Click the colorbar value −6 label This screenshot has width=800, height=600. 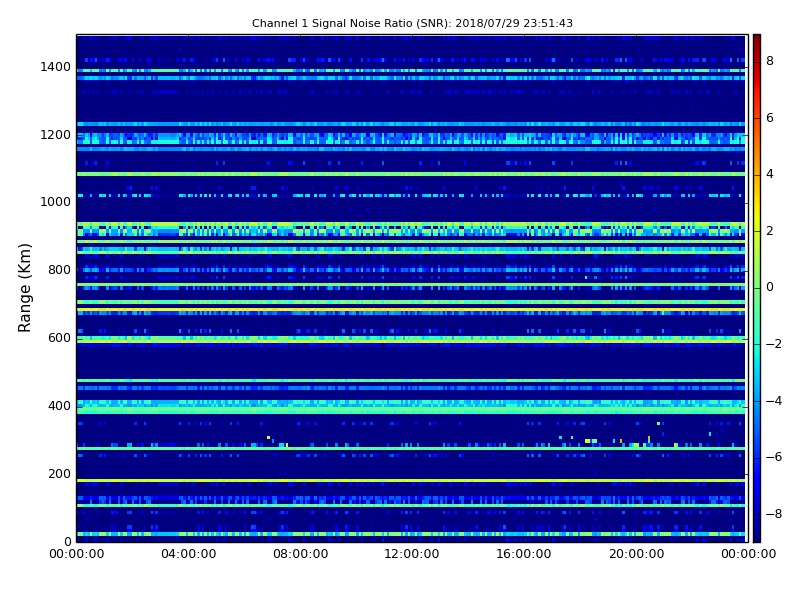774,457
